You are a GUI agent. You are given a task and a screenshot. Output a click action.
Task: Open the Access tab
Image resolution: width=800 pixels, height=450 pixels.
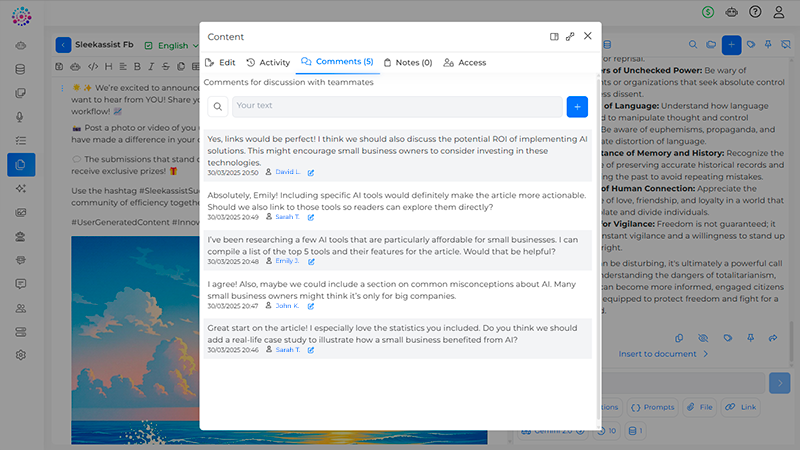tap(465, 62)
